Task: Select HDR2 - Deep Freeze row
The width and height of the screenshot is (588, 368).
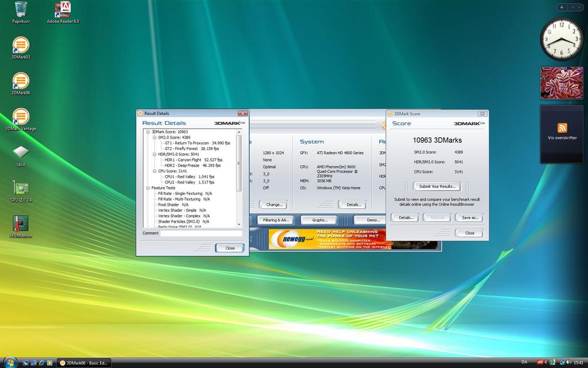Action: coord(193,166)
